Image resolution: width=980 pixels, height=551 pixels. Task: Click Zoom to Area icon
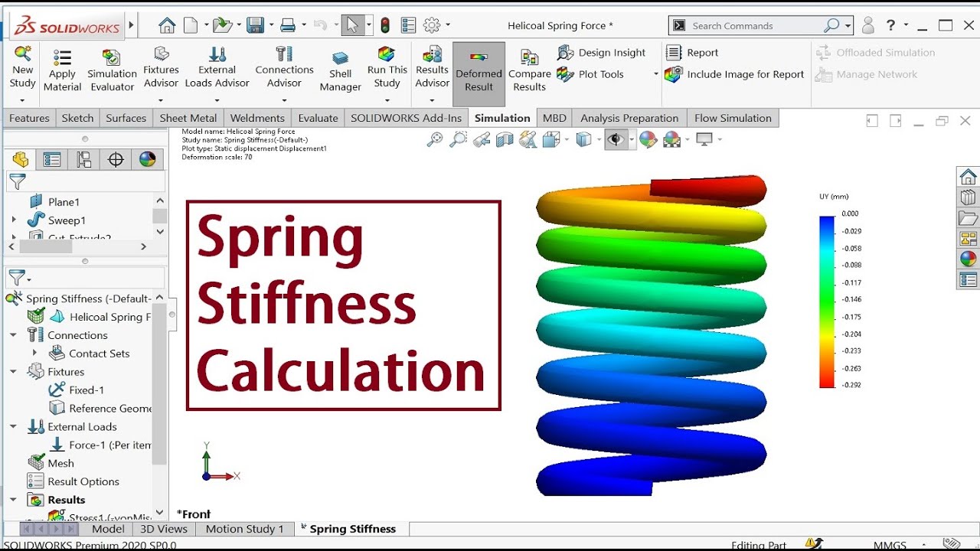[x=458, y=139]
